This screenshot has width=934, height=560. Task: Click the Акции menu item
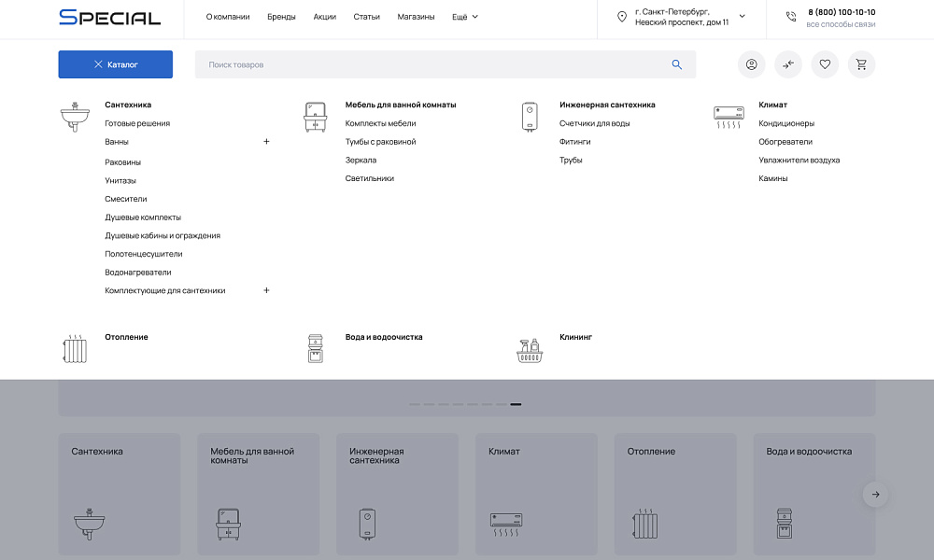click(x=325, y=16)
